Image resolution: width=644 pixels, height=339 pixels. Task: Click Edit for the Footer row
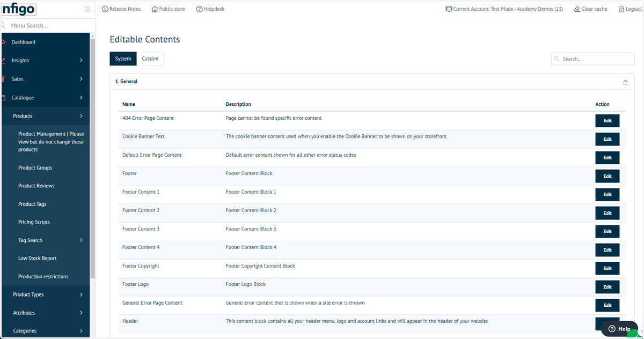point(608,176)
